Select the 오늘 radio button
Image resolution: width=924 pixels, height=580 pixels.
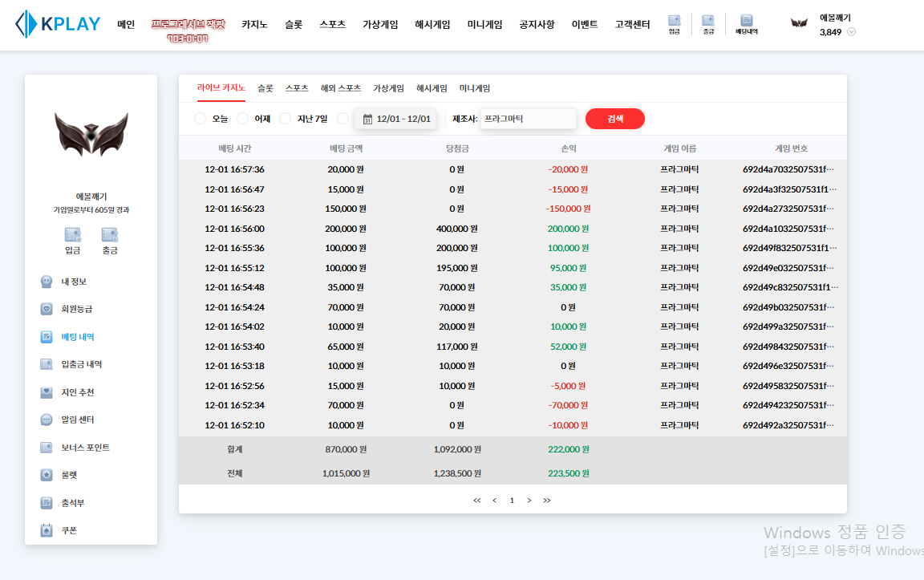[201, 119]
